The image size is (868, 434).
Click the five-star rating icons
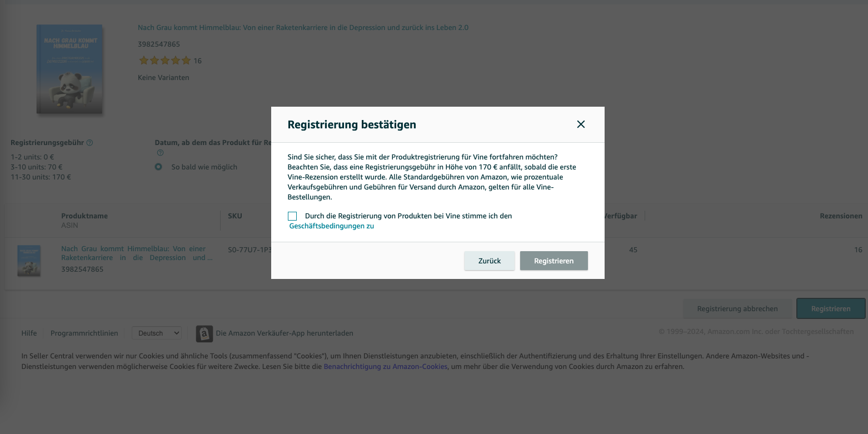pos(165,61)
